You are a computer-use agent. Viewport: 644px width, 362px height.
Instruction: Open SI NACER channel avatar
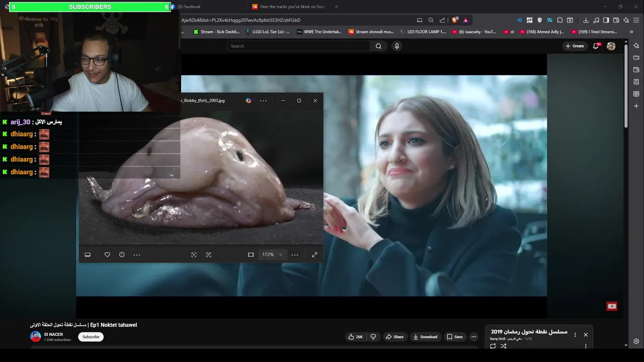[36, 337]
